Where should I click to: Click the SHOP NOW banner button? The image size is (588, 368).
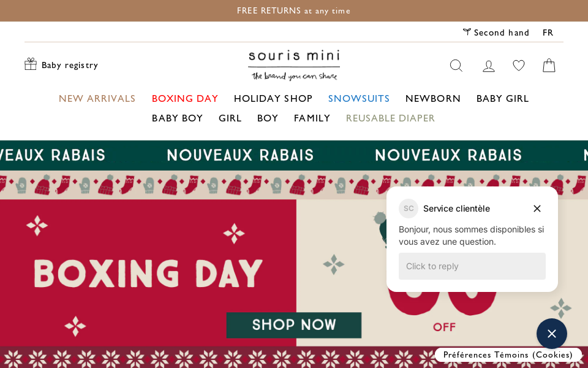pos(294,325)
